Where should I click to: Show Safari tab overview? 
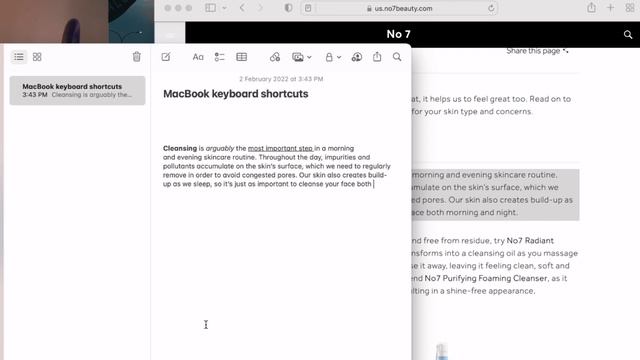pos(630,8)
